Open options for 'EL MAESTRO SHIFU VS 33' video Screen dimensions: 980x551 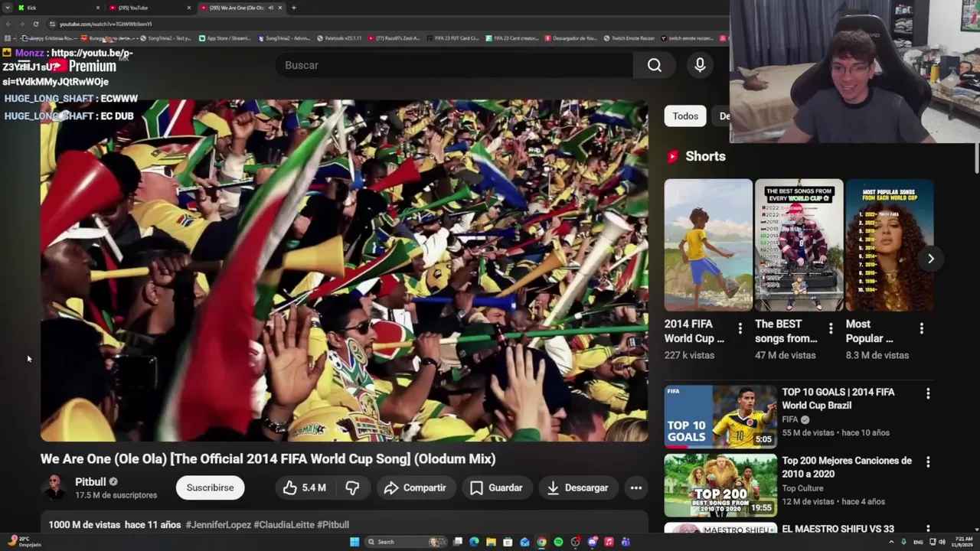(x=928, y=529)
